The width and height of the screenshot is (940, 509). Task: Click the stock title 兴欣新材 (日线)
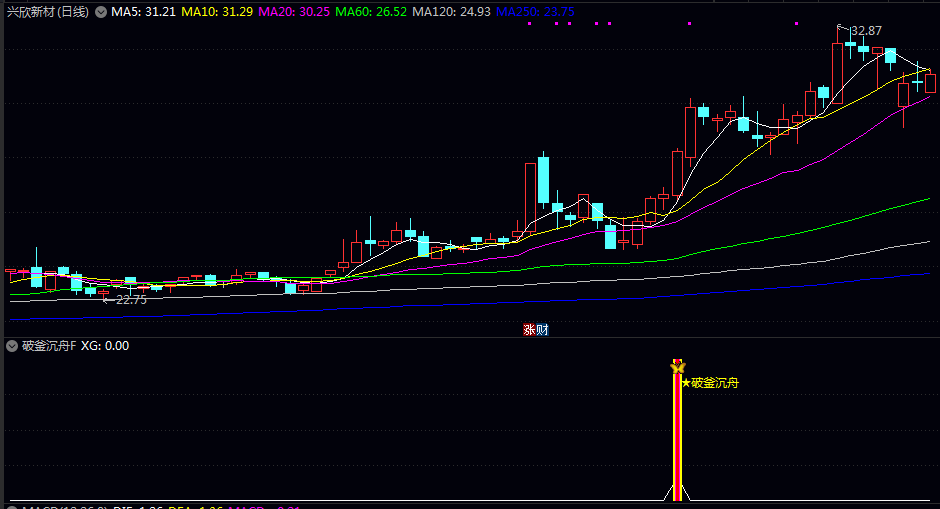47,12
